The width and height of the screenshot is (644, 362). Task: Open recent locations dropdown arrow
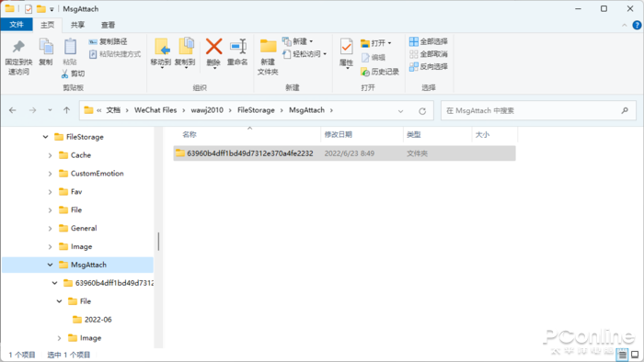pyautogui.click(x=50, y=110)
